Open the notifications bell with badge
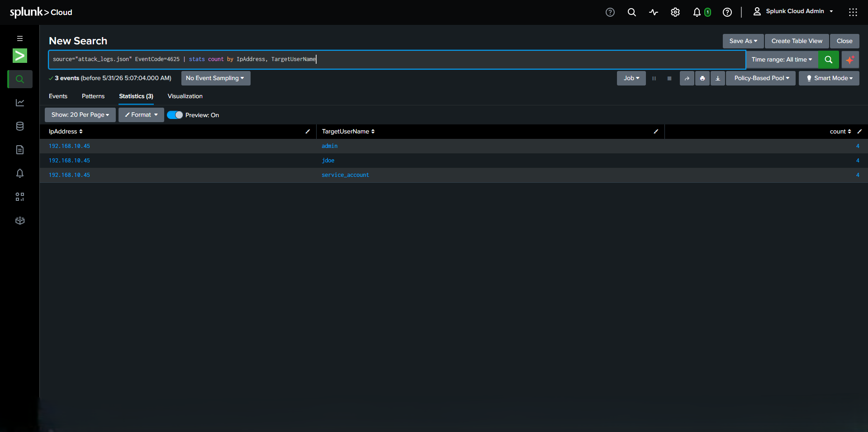This screenshot has height=432, width=868. tap(702, 12)
